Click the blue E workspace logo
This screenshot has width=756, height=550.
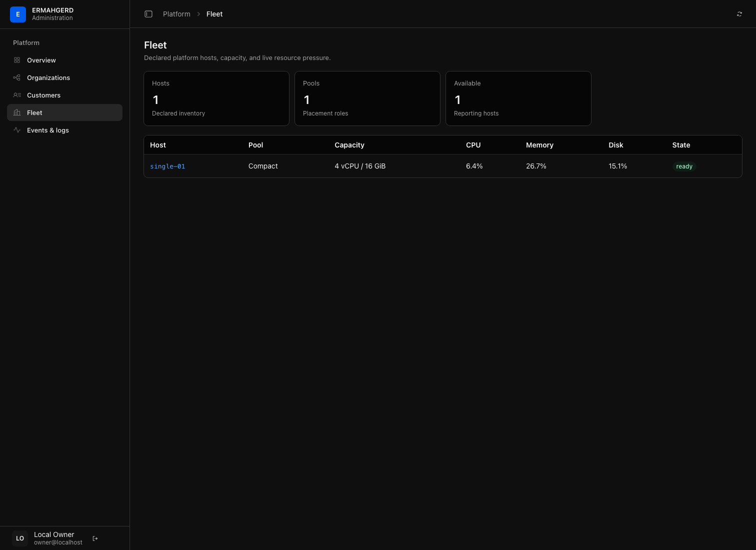coord(18,14)
